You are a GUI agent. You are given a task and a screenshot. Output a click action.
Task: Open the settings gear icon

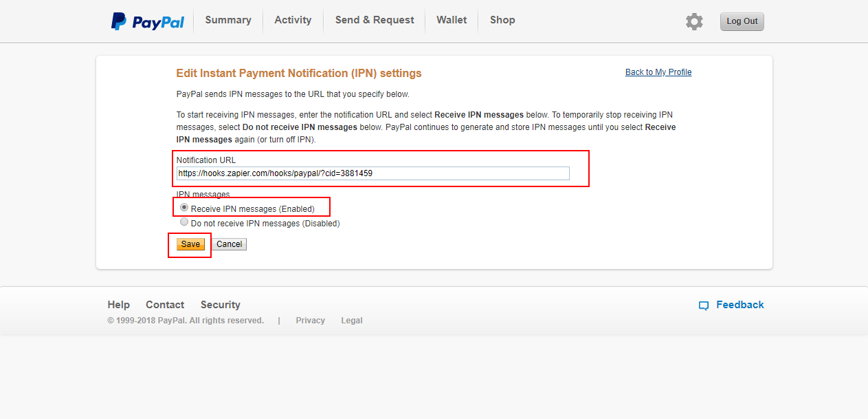pyautogui.click(x=694, y=21)
